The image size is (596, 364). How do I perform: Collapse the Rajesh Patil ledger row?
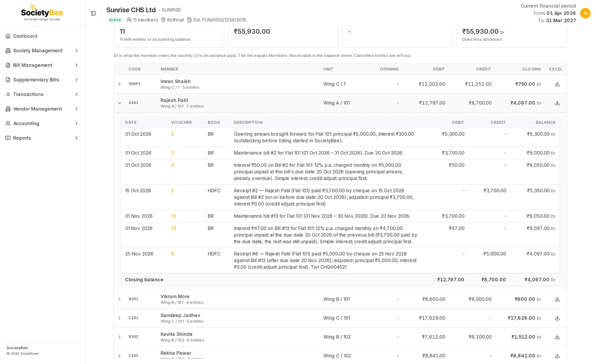click(120, 103)
